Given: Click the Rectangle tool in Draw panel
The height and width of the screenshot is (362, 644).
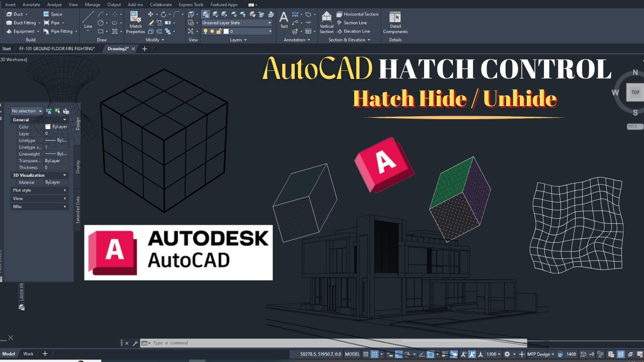Looking at the screenshot, I should tap(101, 31).
